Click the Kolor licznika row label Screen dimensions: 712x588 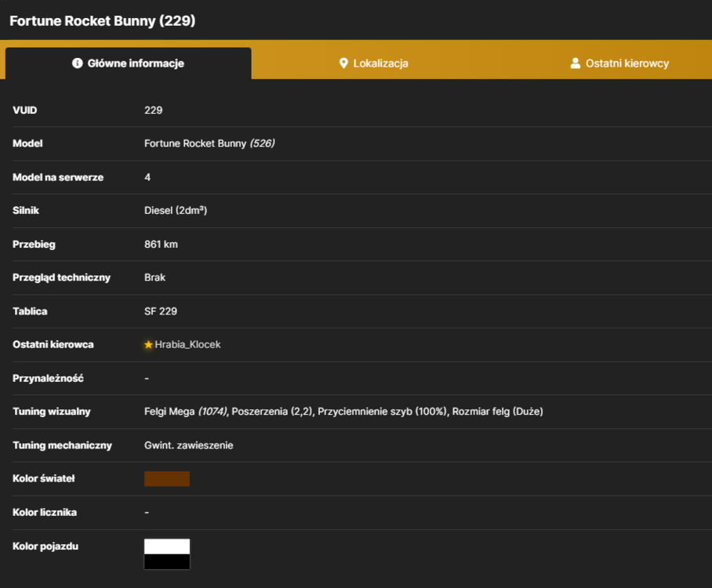(x=45, y=512)
